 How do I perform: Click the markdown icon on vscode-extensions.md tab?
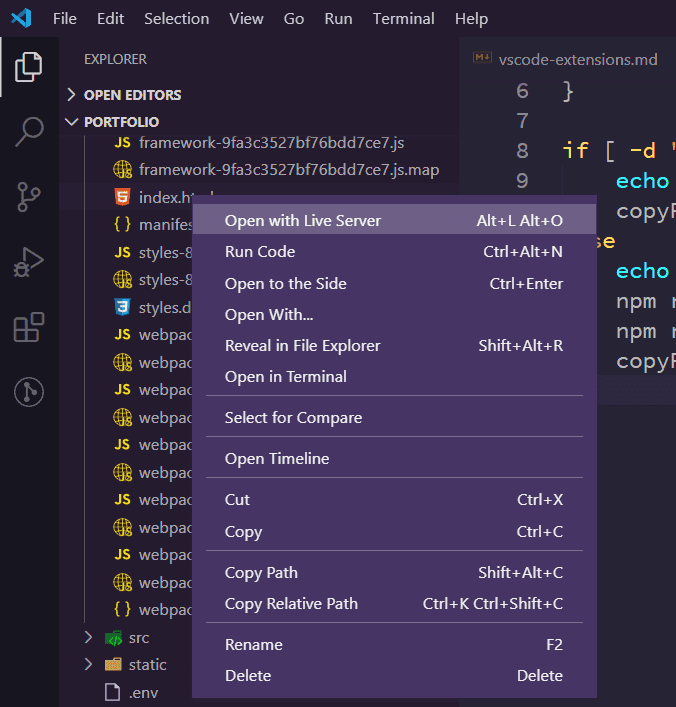482,57
